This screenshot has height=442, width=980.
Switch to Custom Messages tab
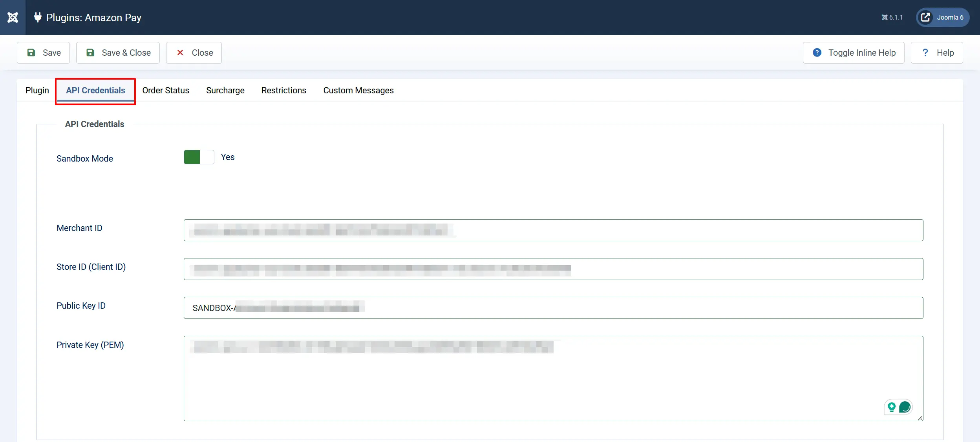pyautogui.click(x=358, y=90)
